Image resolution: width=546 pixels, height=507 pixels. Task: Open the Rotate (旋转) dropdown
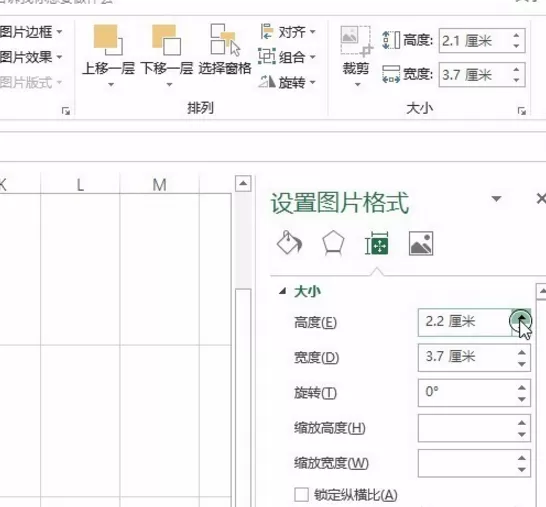(x=287, y=82)
